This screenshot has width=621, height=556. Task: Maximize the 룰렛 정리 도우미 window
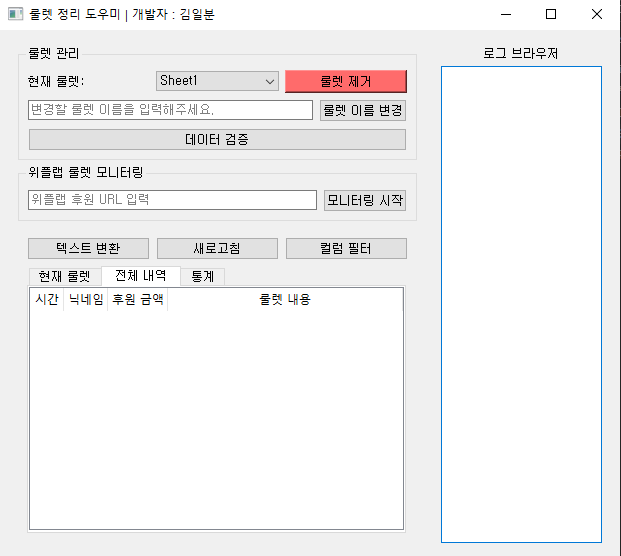click(551, 15)
